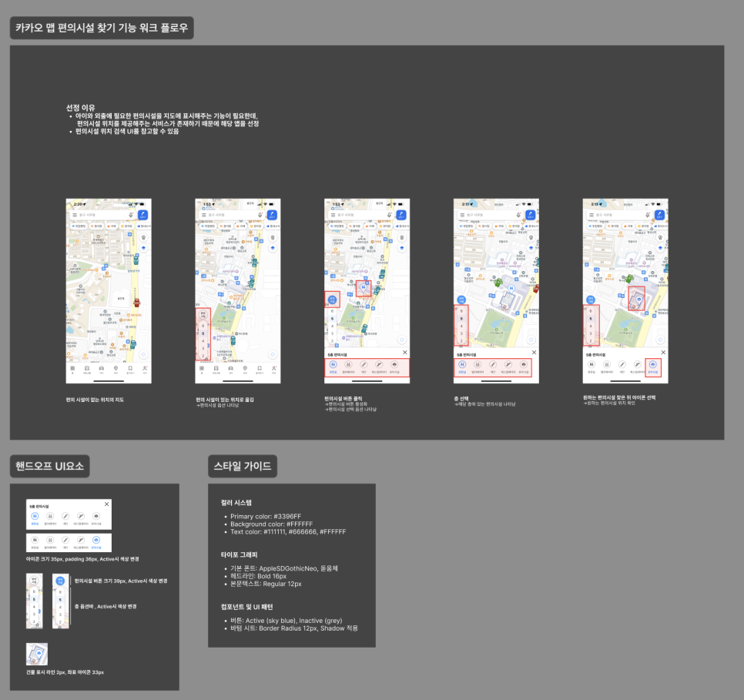The width and height of the screenshot is (744, 700).
Task: Select the '카카오 맵 편의시설 찾기 기능 워크 플로우' section title
Action: click(x=102, y=28)
